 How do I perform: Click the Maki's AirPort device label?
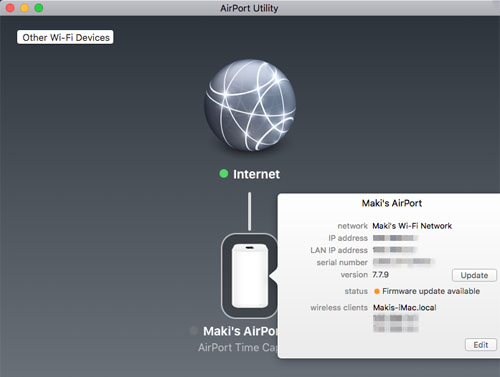coord(240,331)
